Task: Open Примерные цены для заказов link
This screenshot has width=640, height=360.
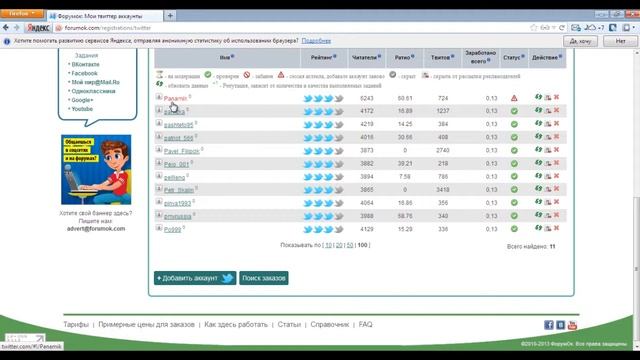Action: [x=147, y=324]
